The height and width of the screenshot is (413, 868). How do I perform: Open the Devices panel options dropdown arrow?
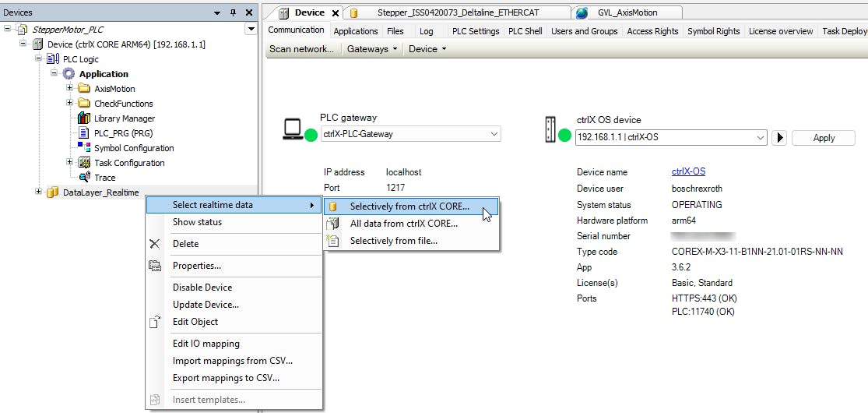click(x=217, y=12)
